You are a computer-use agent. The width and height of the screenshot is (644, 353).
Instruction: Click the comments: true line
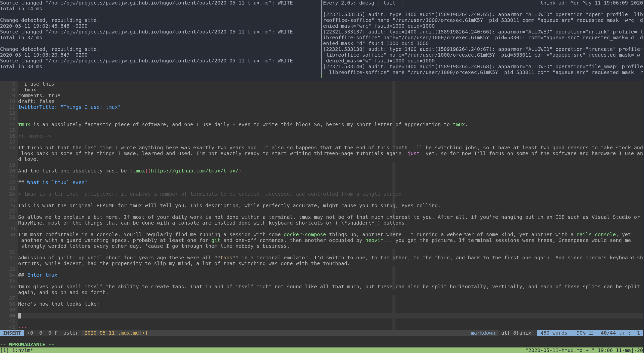point(39,95)
